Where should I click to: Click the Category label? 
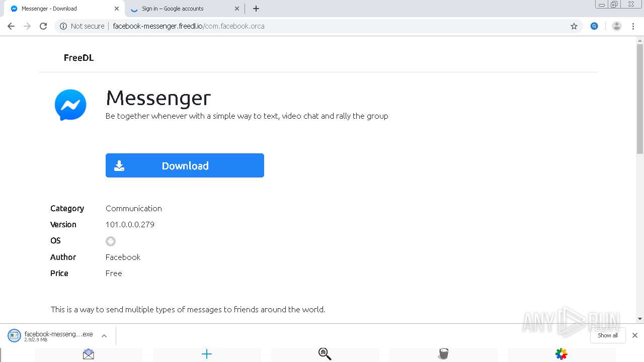(x=67, y=209)
